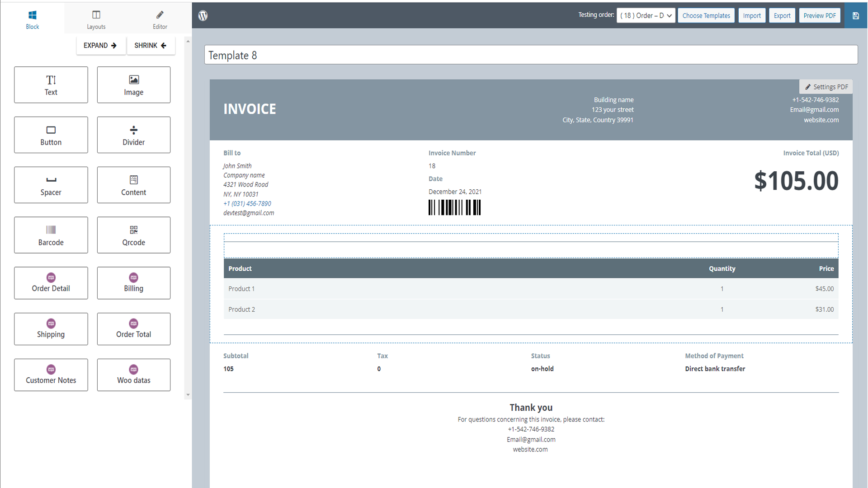Click the WordPress logo icon
The image size is (868, 488).
click(x=203, y=15)
